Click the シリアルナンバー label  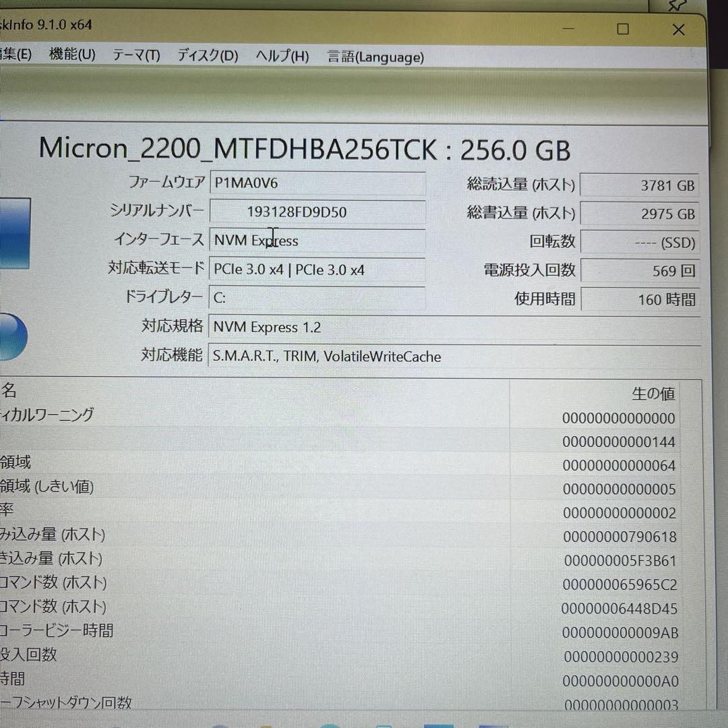[x=156, y=210]
